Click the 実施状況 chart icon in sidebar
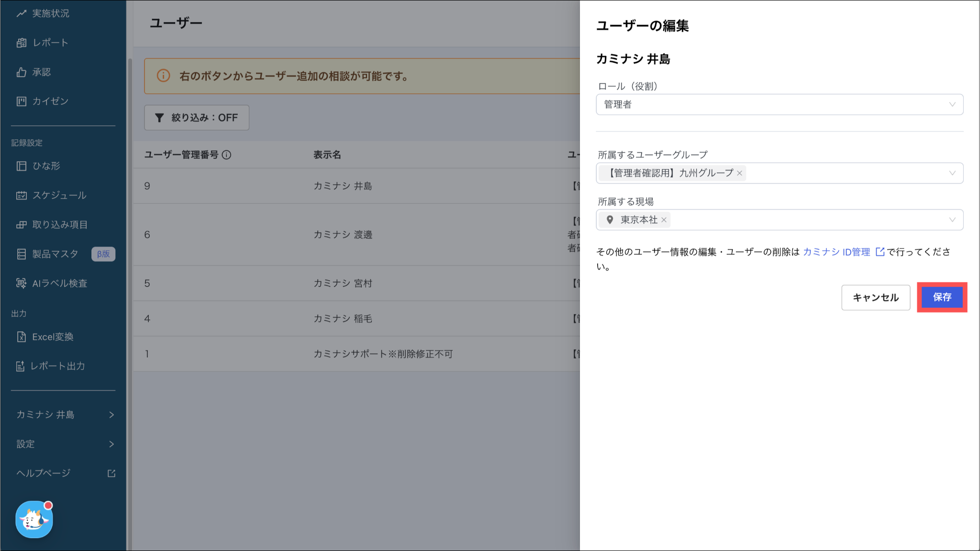The image size is (980, 551). [x=21, y=13]
